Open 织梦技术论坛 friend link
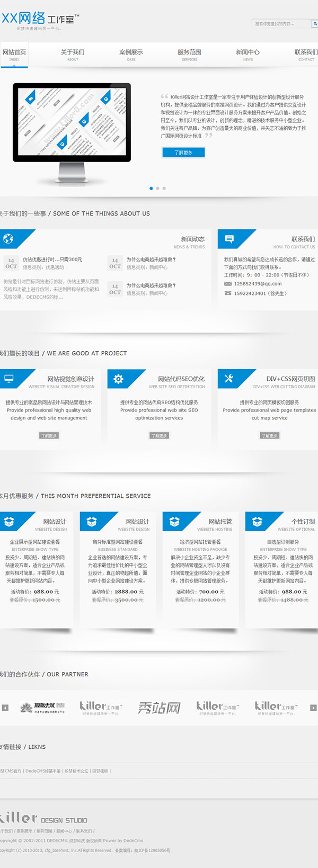The height and width of the screenshot is (868, 318). [x=76, y=771]
